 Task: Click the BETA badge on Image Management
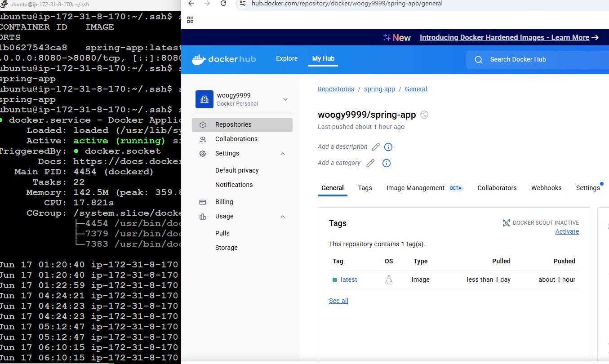point(456,188)
